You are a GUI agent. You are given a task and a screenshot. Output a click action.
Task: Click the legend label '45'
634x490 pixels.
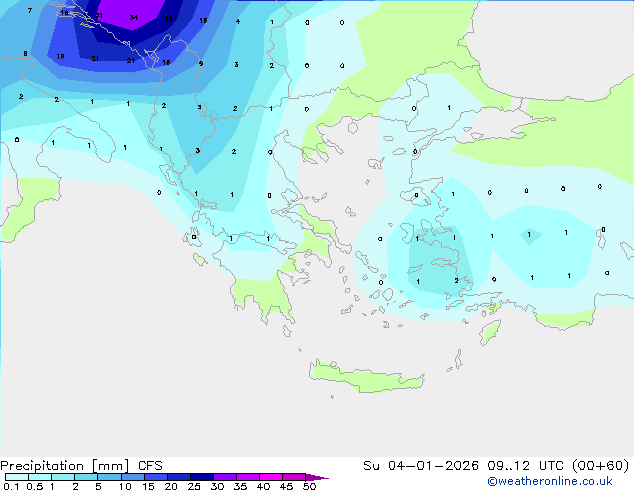[x=286, y=486]
